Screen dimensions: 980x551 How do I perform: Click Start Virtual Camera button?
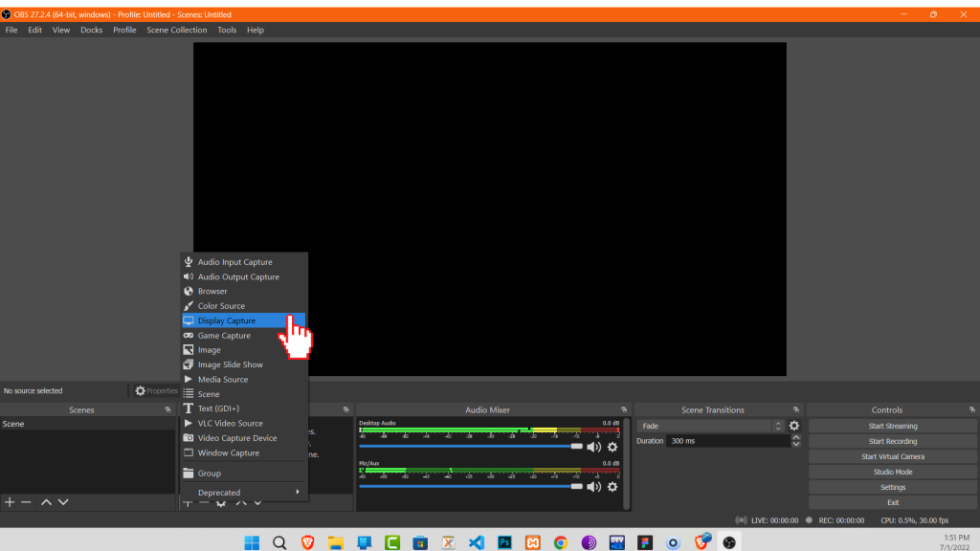tap(893, 456)
